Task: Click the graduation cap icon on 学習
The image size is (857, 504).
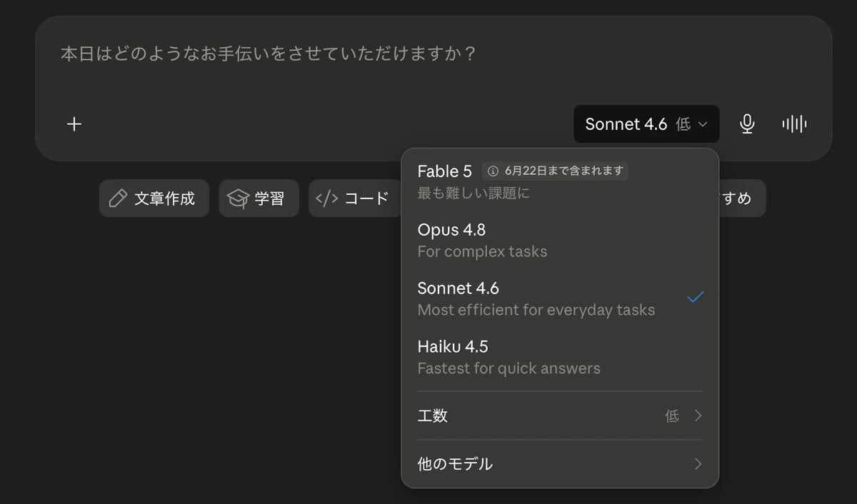Action: (x=238, y=198)
